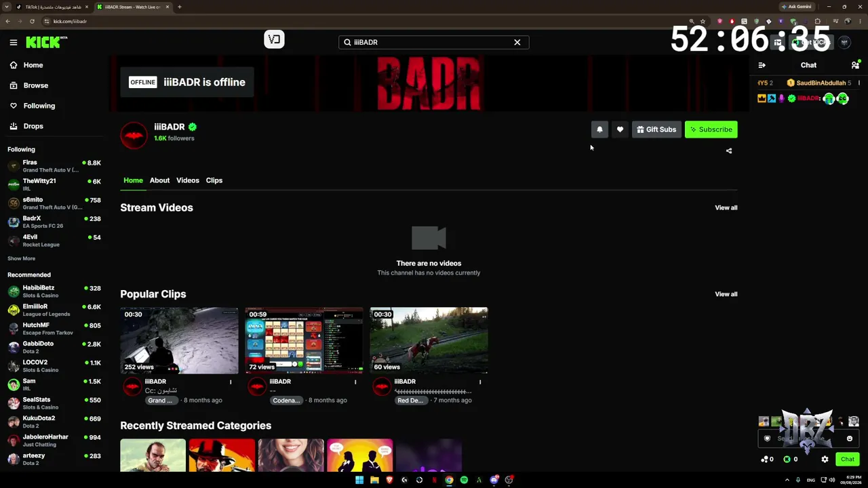Play the 72 views popular clip
The image size is (868, 488).
click(x=304, y=340)
